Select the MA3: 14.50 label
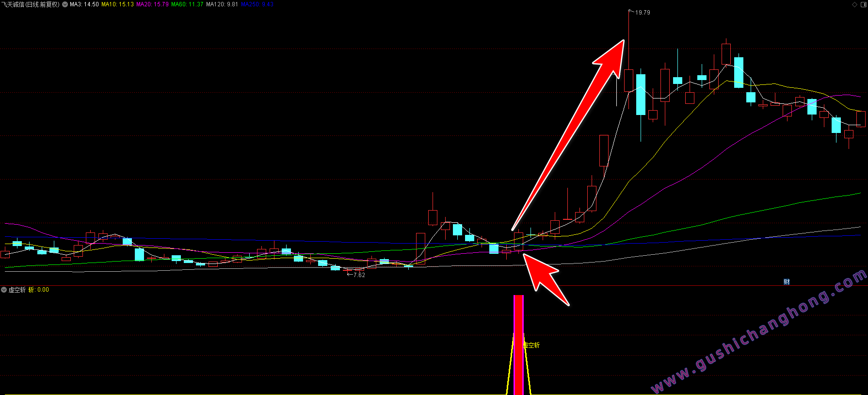 pos(84,4)
